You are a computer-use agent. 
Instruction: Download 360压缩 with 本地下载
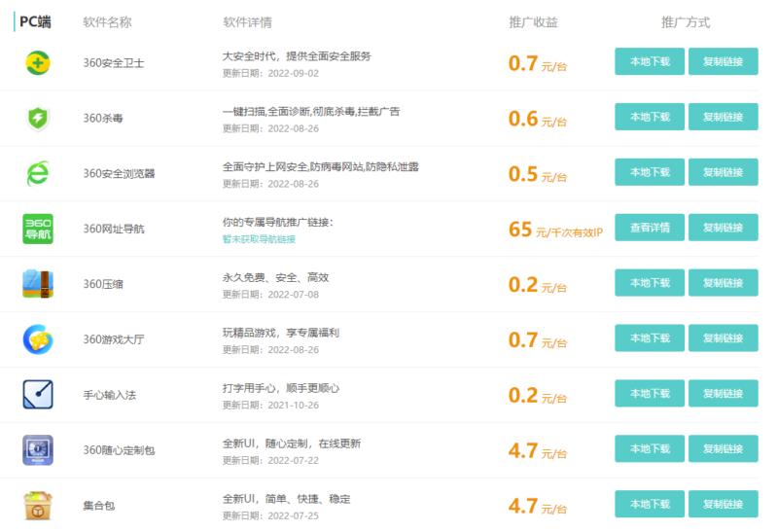tap(650, 283)
